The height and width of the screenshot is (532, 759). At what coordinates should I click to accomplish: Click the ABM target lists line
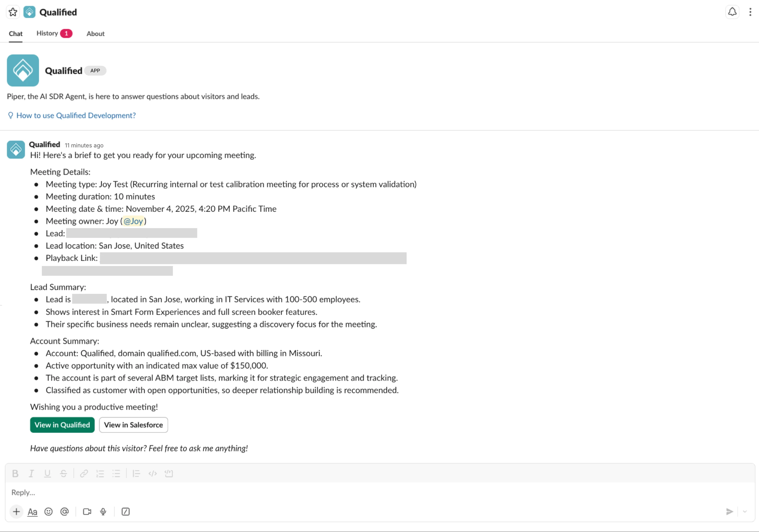(x=222, y=378)
